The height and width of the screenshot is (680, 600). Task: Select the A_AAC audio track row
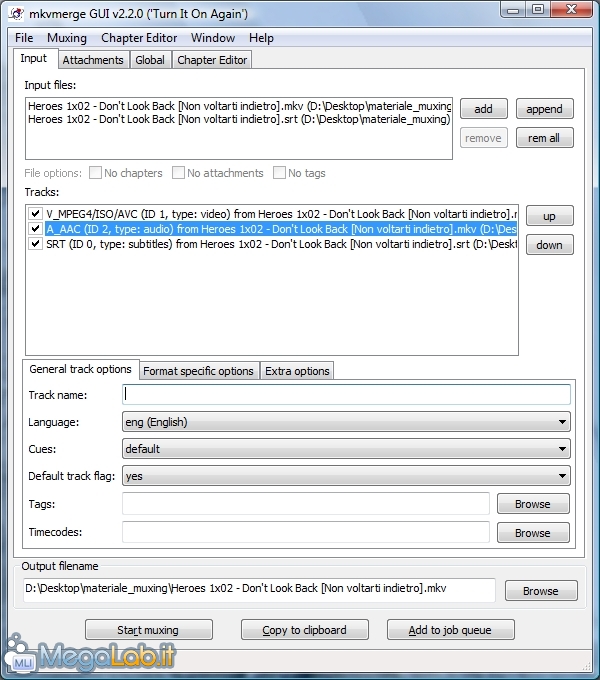(x=281, y=229)
